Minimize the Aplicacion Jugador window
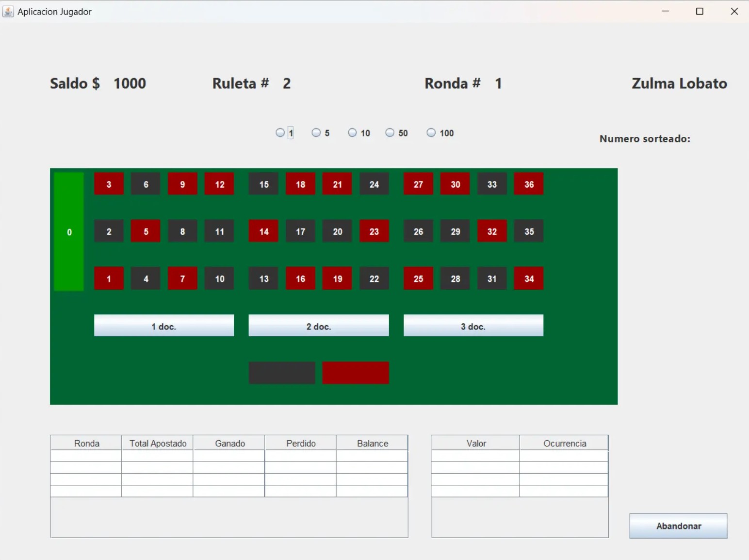This screenshot has width=749, height=560. click(x=666, y=11)
